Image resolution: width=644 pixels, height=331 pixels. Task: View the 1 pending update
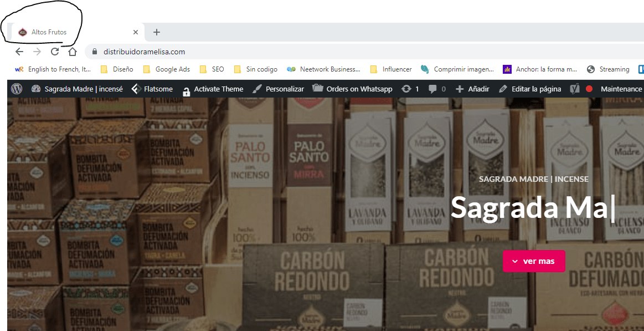point(410,89)
